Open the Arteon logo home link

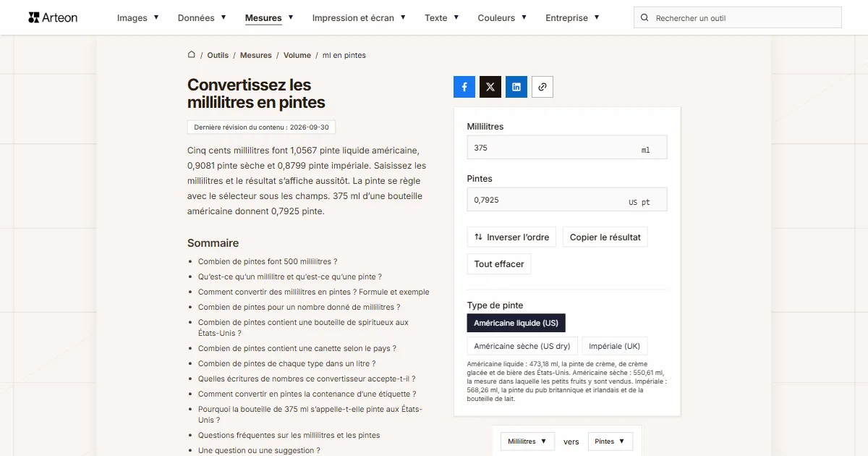[x=53, y=17]
